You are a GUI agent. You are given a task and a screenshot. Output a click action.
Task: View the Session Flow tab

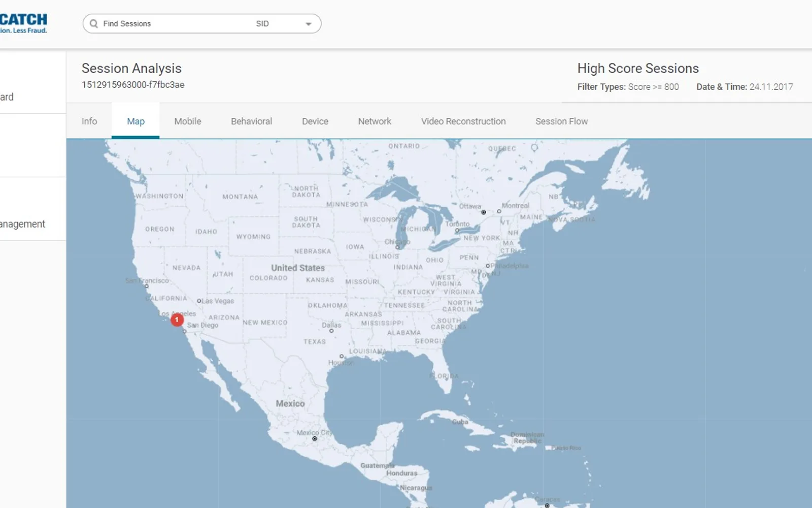click(x=561, y=121)
